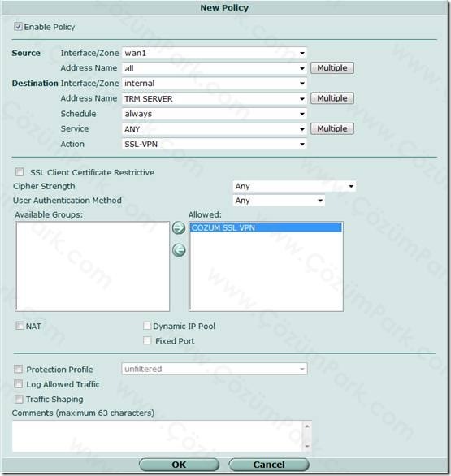This screenshot has height=476, width=451.
Task: Enable Log Allowed Traffic
Action: 19,384
